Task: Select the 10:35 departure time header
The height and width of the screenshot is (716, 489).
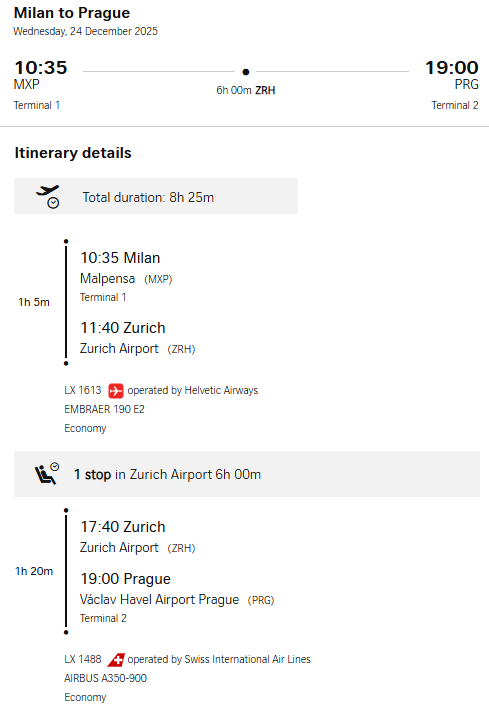Action: tap(41, 68)
